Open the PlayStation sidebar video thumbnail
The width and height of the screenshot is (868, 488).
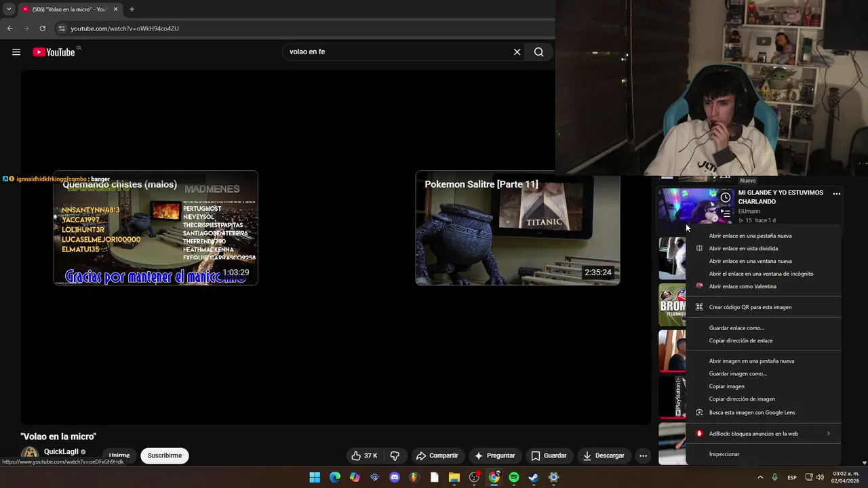tap(672, 398)
